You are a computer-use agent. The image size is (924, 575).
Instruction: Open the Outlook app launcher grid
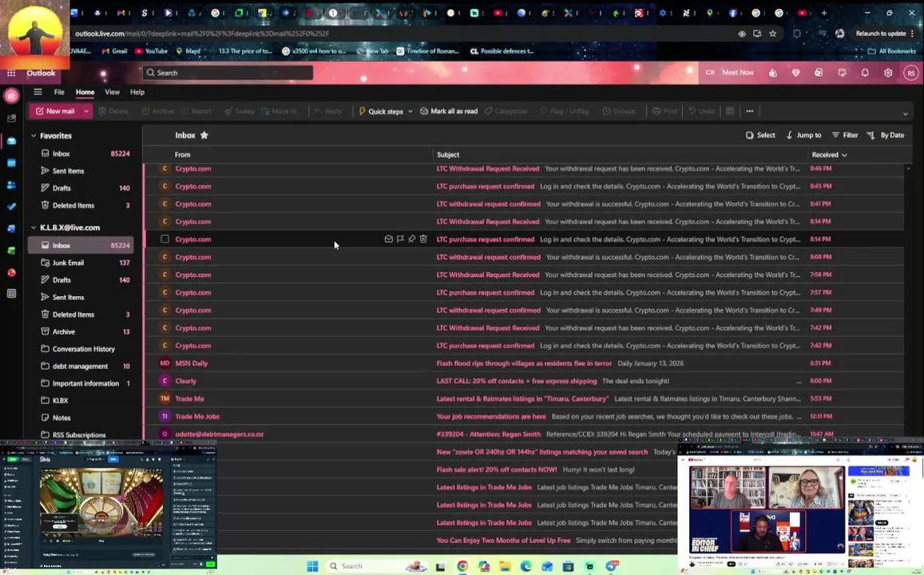(x=11, y=73)
